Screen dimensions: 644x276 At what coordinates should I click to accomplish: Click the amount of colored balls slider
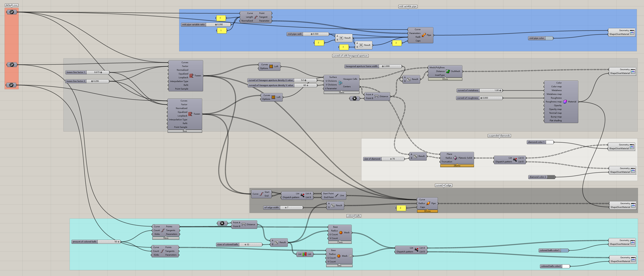109,241
